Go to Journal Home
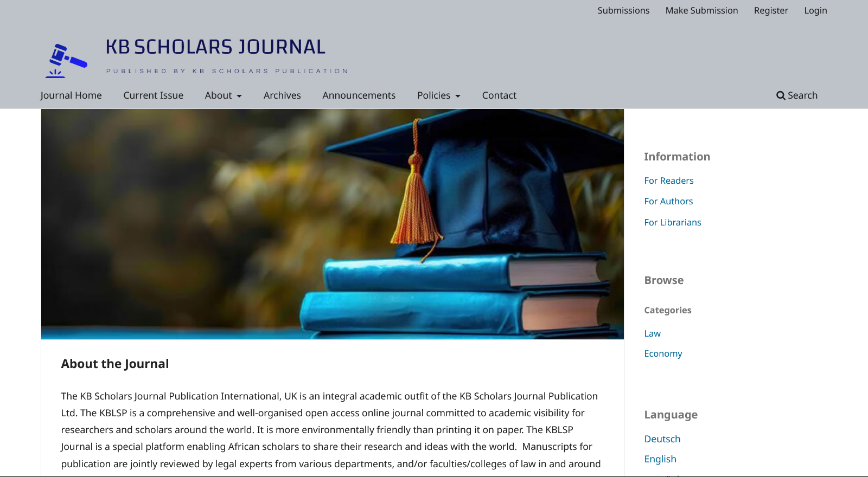 71,95
